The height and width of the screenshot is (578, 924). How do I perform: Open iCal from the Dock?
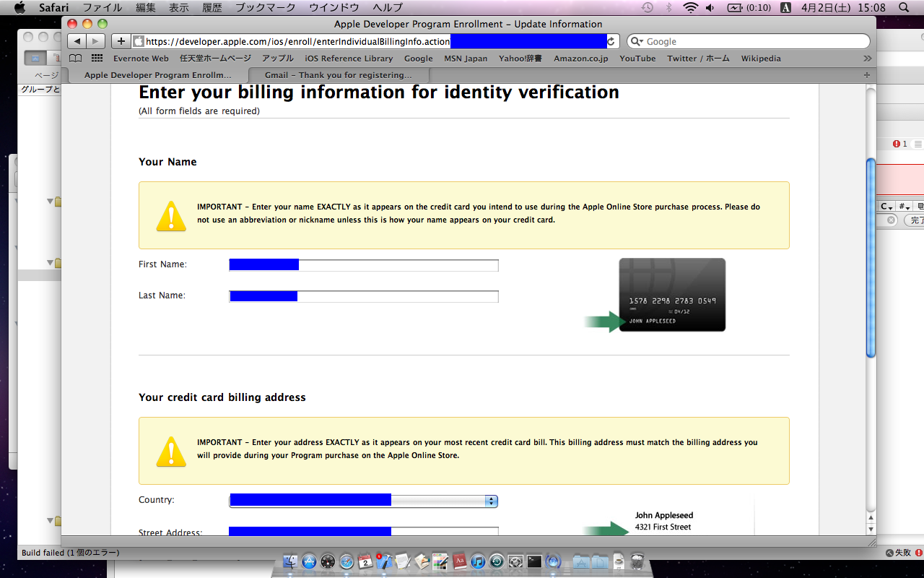pos(365,561)
